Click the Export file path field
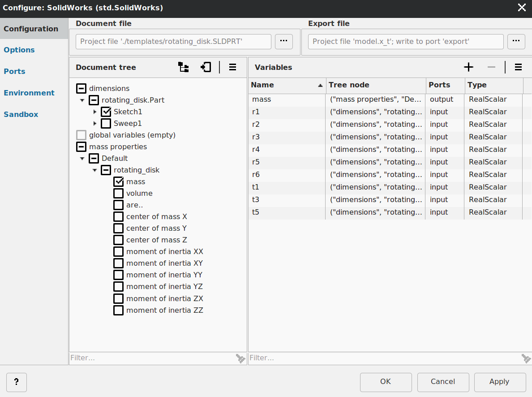This screenshot has width=532, height=397. coord(406,41)
